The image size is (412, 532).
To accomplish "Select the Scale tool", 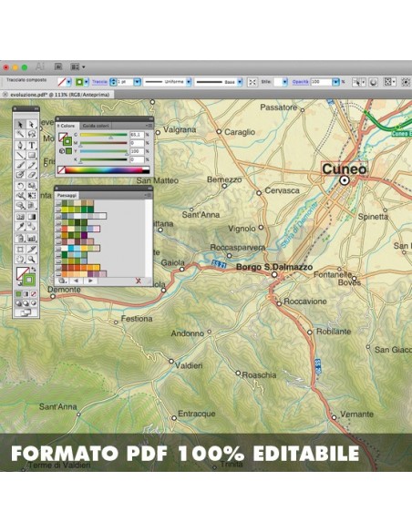I will click(31, 186).
